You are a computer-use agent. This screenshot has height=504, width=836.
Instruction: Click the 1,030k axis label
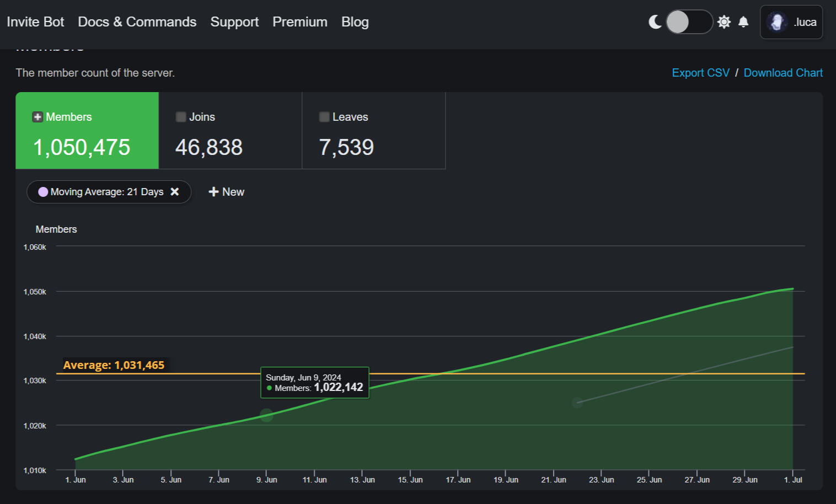pyautogui.click(x=35, y=380)
